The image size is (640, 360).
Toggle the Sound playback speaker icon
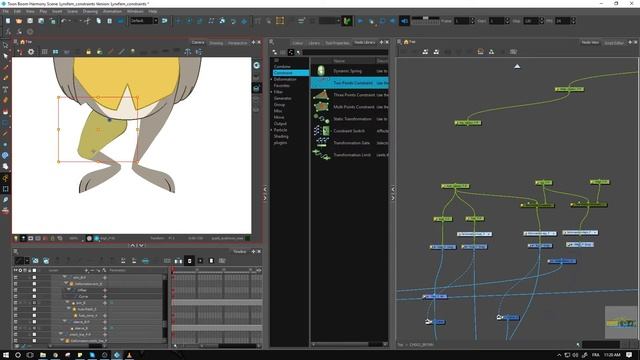click(404, 21)
